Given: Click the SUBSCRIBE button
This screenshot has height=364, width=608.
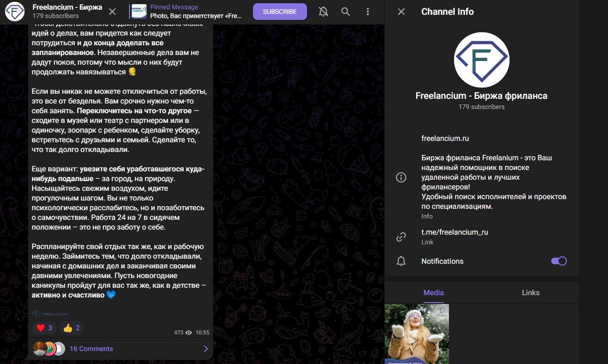Looking at the screenshot, I should [280, 12].
